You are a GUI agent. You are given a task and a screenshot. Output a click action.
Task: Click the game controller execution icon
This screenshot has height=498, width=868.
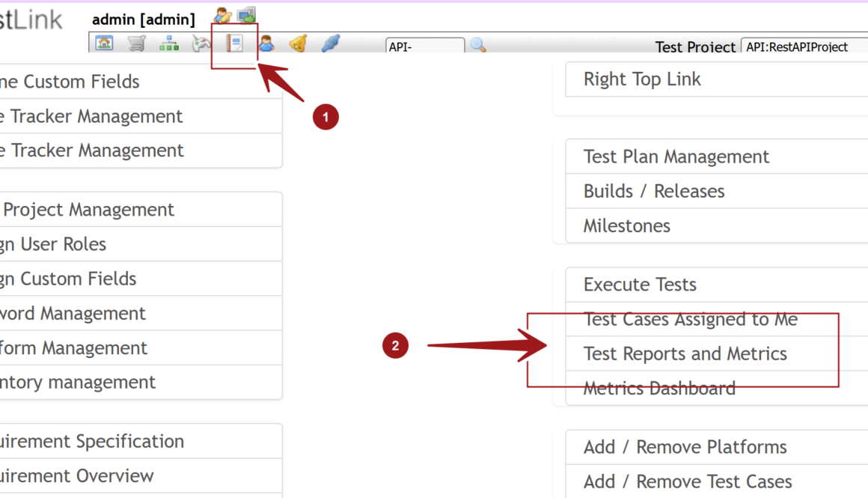coord(202,43)
